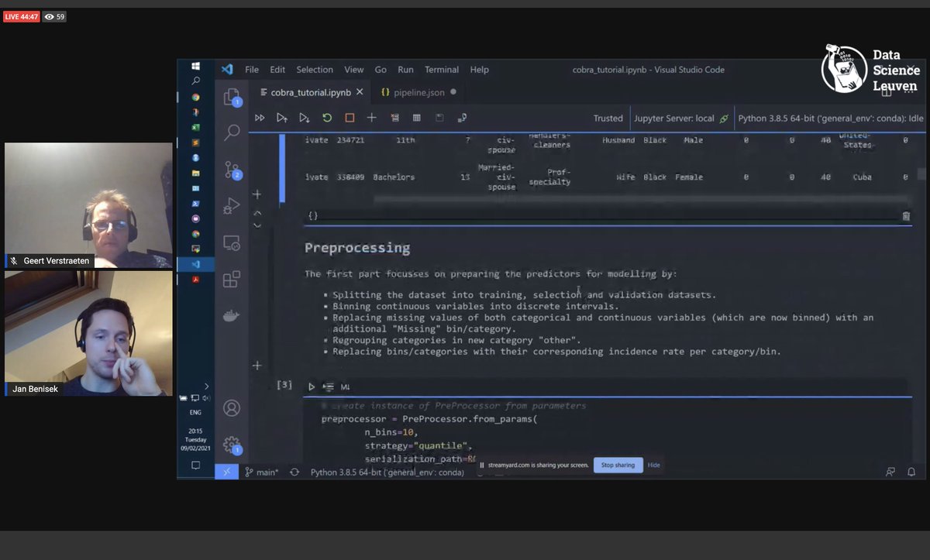
Task: Open the File menu
Action: (252, 69)
